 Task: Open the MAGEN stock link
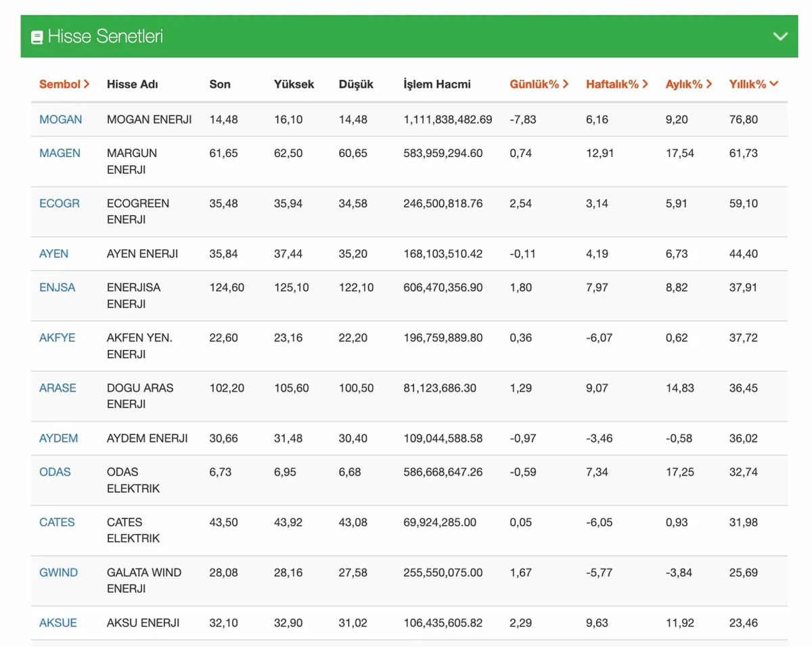[x=60, y=154]
